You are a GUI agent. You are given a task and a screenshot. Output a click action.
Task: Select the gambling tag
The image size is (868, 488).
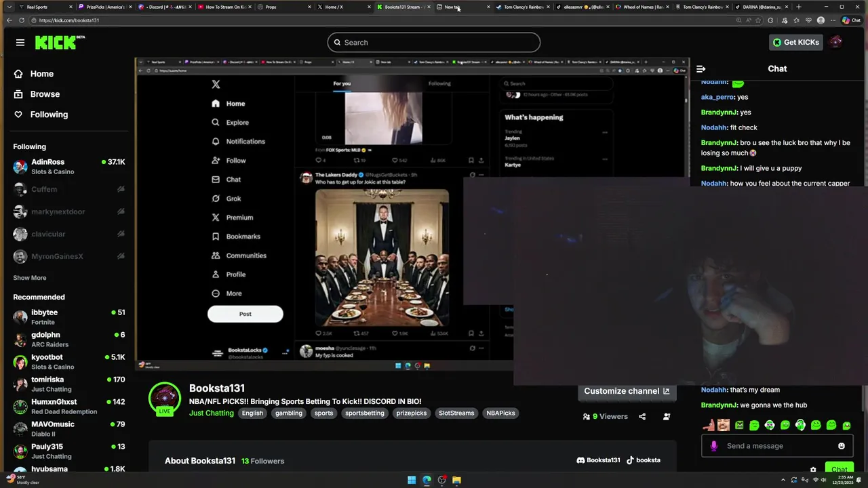coord(289,413)
